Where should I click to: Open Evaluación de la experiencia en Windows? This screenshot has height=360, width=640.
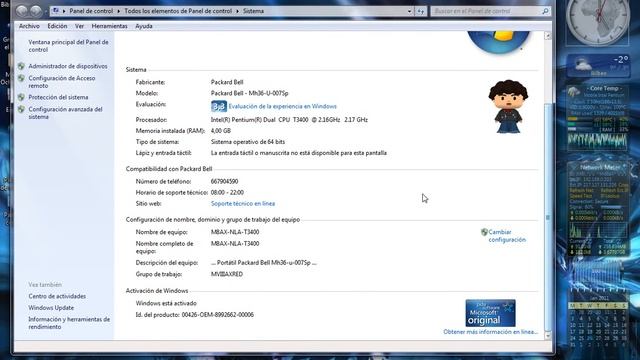click(282, 107)
